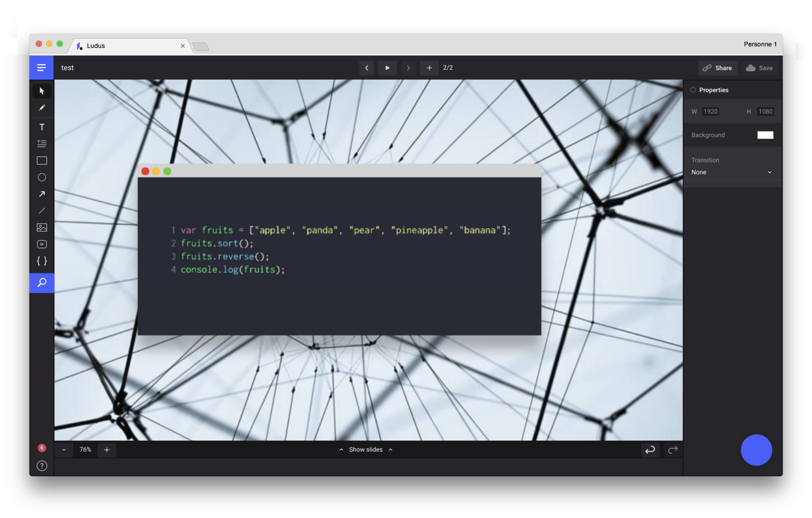Select the Arrow/Select tool

(x=41, y=90)
